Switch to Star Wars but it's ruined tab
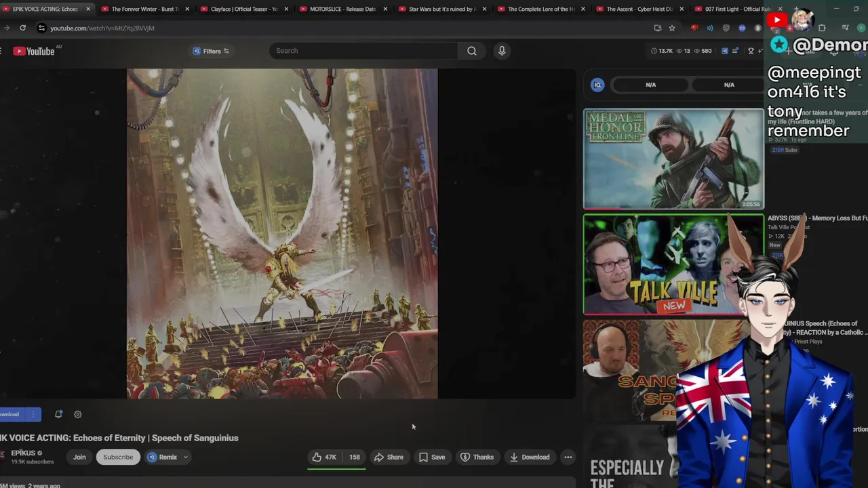Screen dimensions: 868x488 pos(442,9)
